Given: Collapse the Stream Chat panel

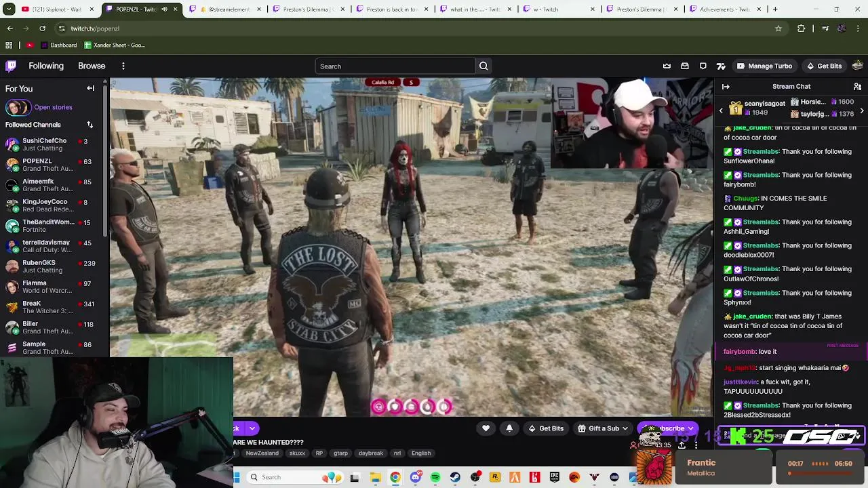Looking at the screenshot, I should tap(726, 87).
